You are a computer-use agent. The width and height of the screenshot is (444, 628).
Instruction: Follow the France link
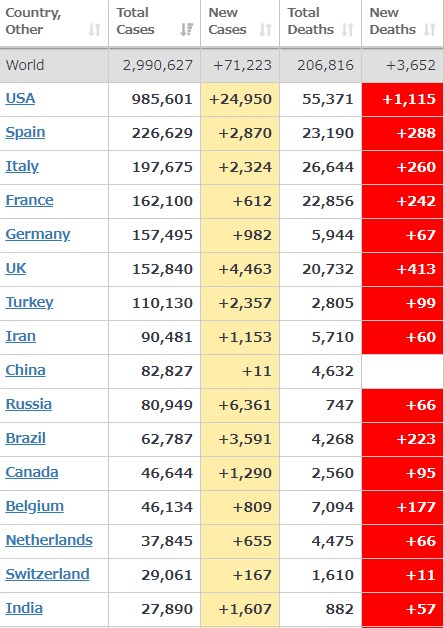[29, 200]
